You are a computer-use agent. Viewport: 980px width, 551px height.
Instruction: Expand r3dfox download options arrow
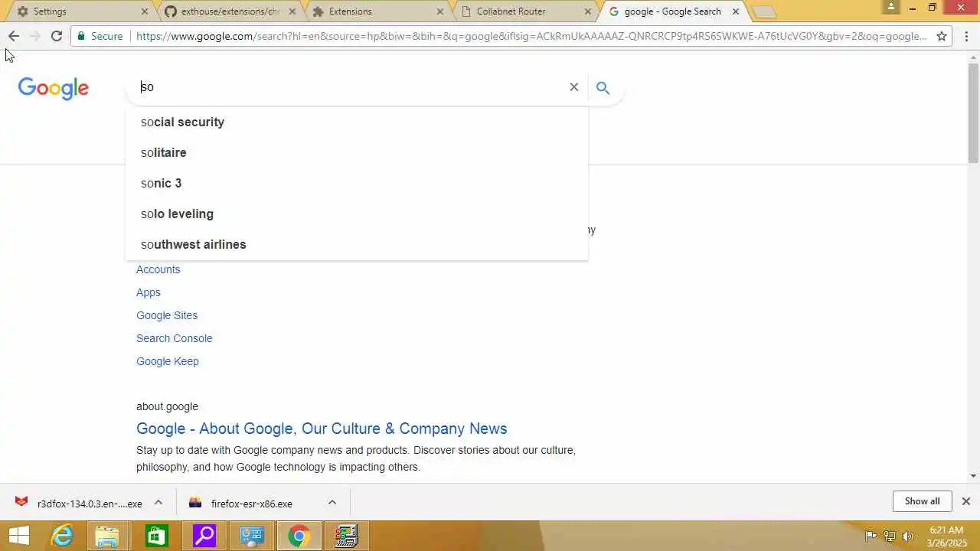coord(158,503)
